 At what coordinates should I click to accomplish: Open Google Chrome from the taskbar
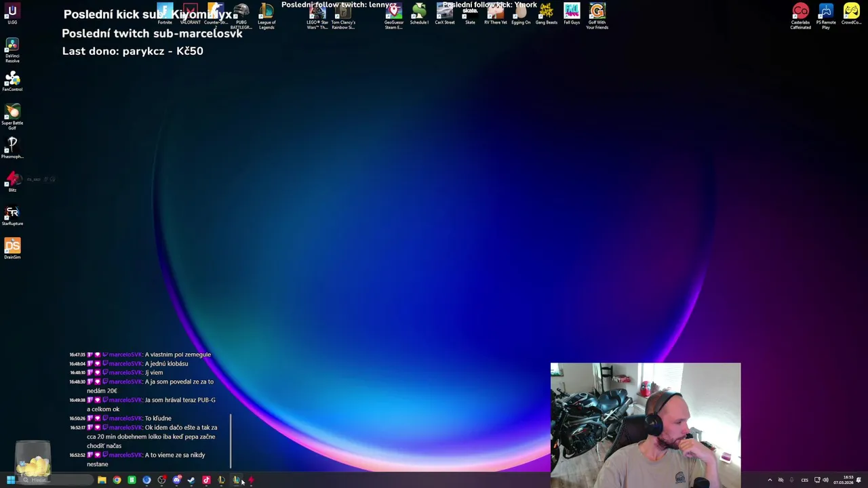[117, 480]
